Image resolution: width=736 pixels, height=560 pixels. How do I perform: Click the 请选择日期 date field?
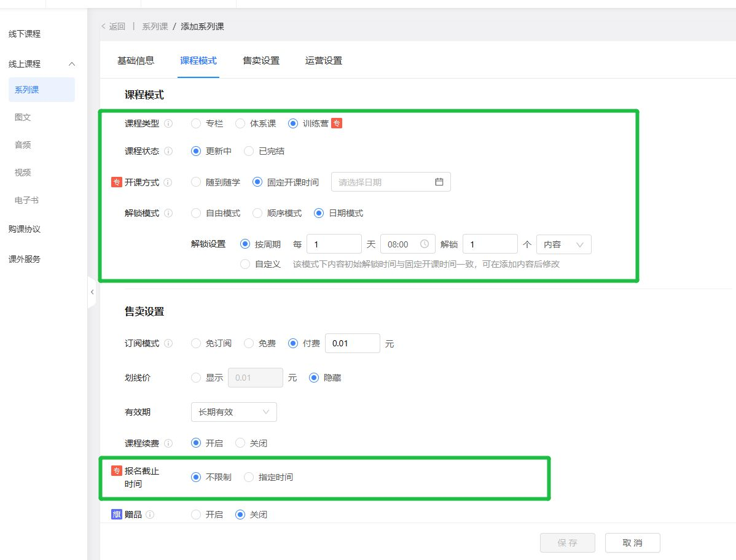coord(391,182)
